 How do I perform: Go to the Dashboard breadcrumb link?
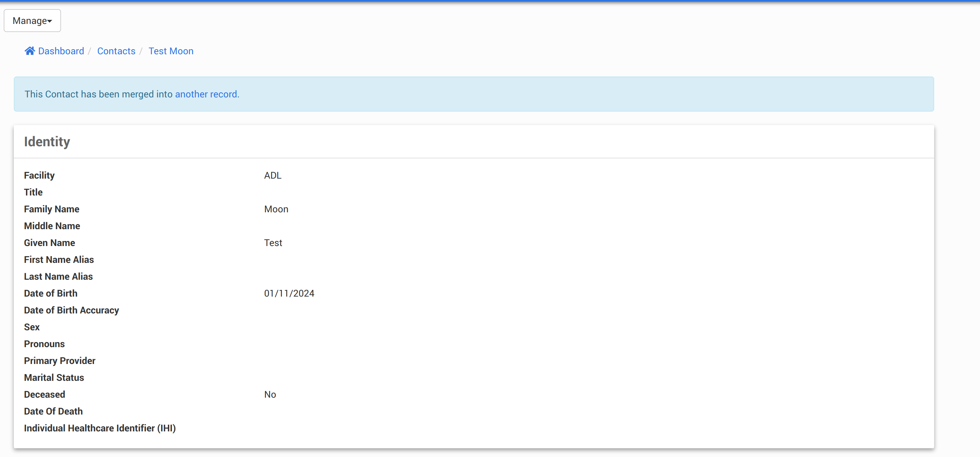click(61, 51)
